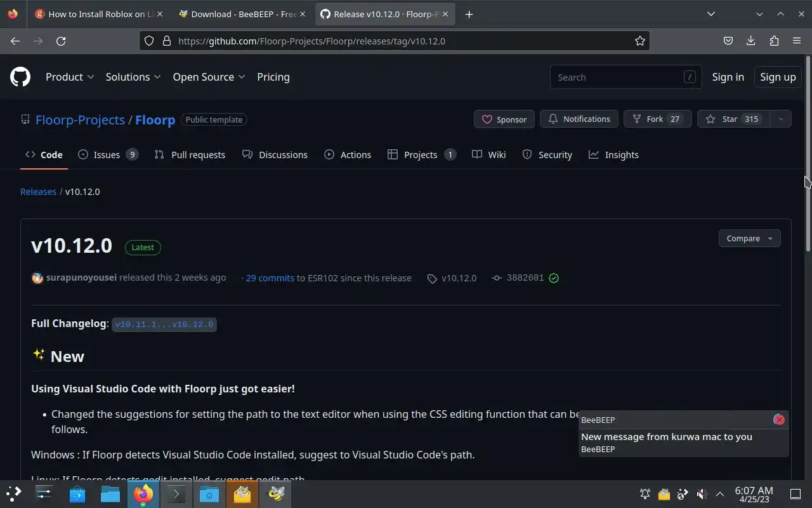Open the Discover store taskbar icon

click(x=77, y=493)
